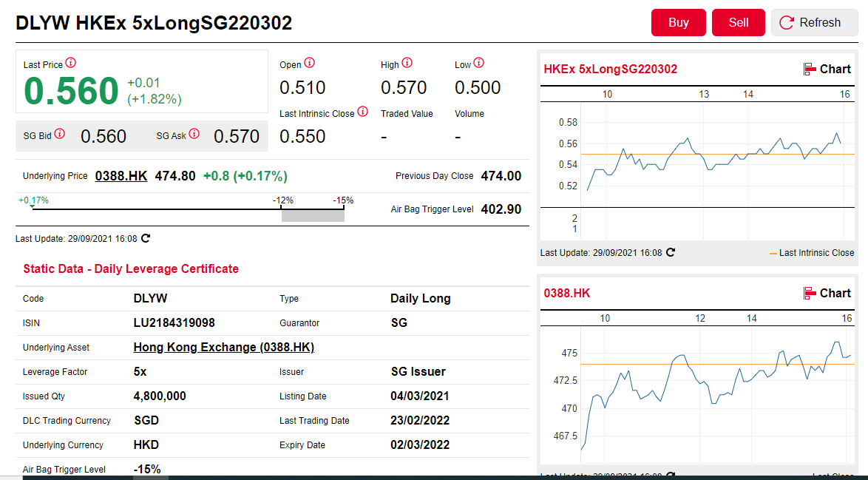Click the last price value 0.560
Screen dimensions: 868x480
[71, 91]
